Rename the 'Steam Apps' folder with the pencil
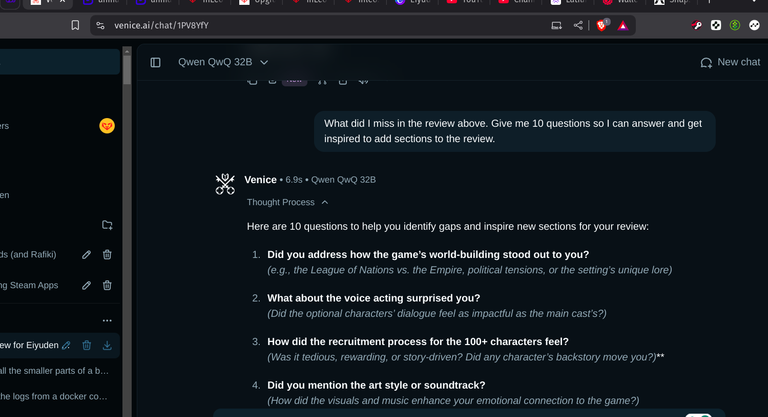Screen dimensions: 768x417 pyautogui.click(x=86, y=285)
